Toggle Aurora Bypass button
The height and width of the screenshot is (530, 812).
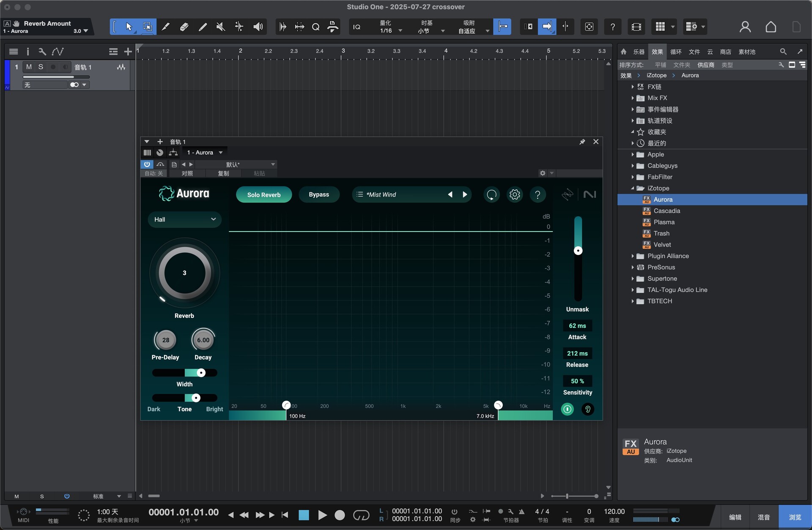(x=319, y=194)
